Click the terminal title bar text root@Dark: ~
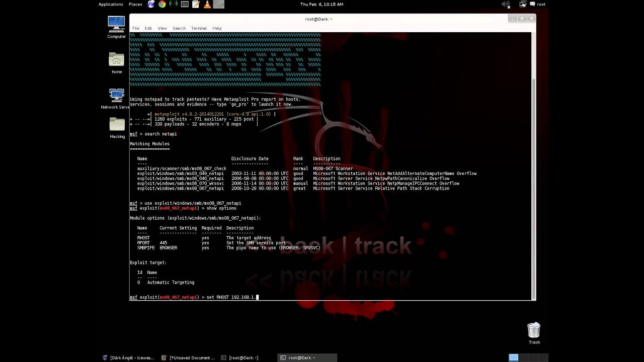Image resolution: width=644 pixels, height=362 pixels. 318,19
